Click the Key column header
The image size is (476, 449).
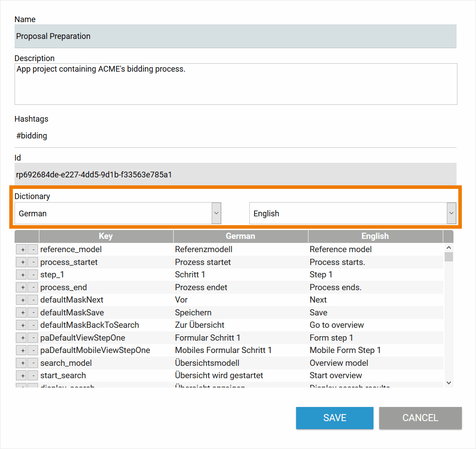pos(106,236)
